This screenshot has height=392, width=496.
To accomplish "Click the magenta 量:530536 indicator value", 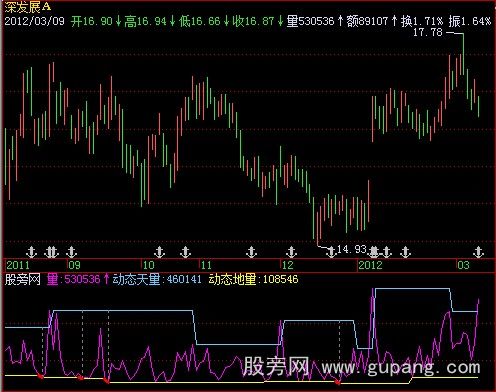I will (73, 279).
